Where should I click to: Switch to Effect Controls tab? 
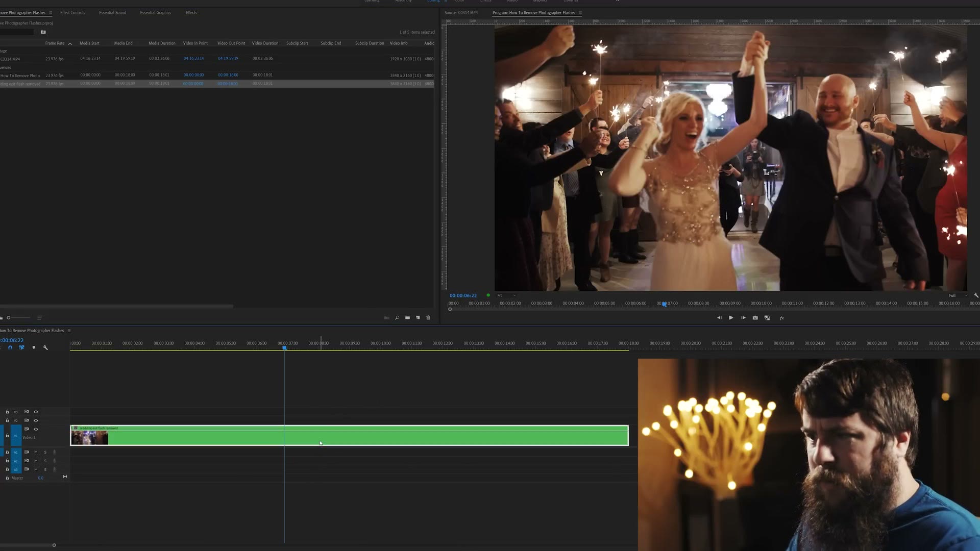[x=72, y=13]
